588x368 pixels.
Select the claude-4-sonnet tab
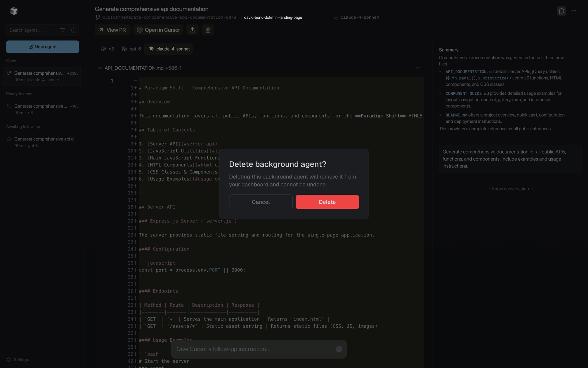pyautogui.click(x=169, y=49)
